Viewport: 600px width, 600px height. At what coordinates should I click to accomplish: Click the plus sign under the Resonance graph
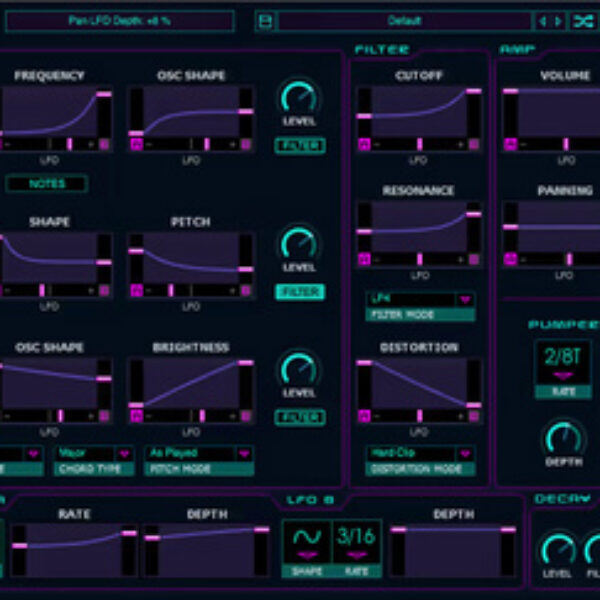pyautogui.click(x=460, y=260)
